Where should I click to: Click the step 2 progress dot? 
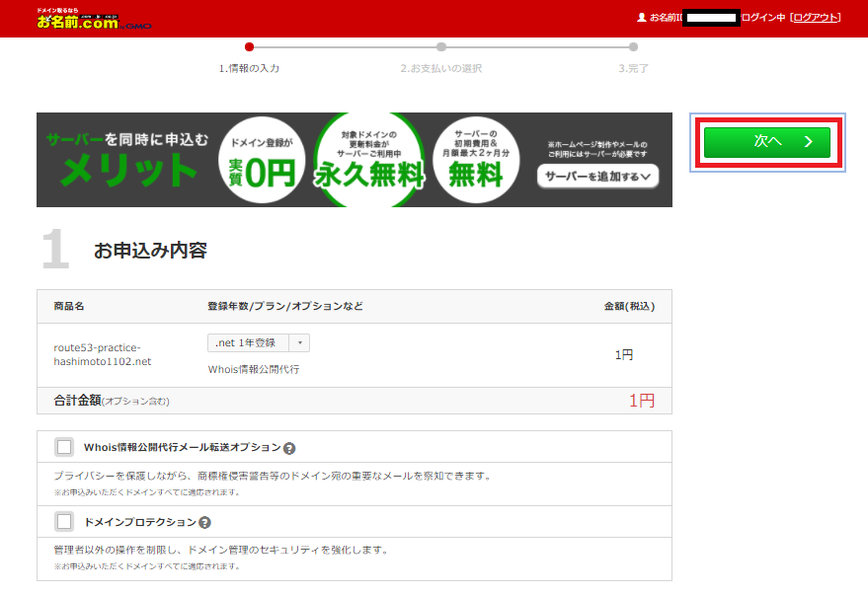point(441,46)
